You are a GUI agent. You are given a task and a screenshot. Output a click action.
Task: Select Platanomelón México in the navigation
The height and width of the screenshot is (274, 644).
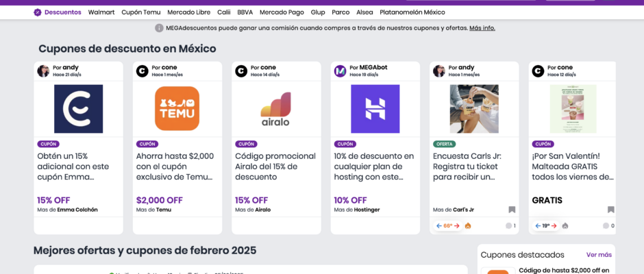(x=412, y=12)
